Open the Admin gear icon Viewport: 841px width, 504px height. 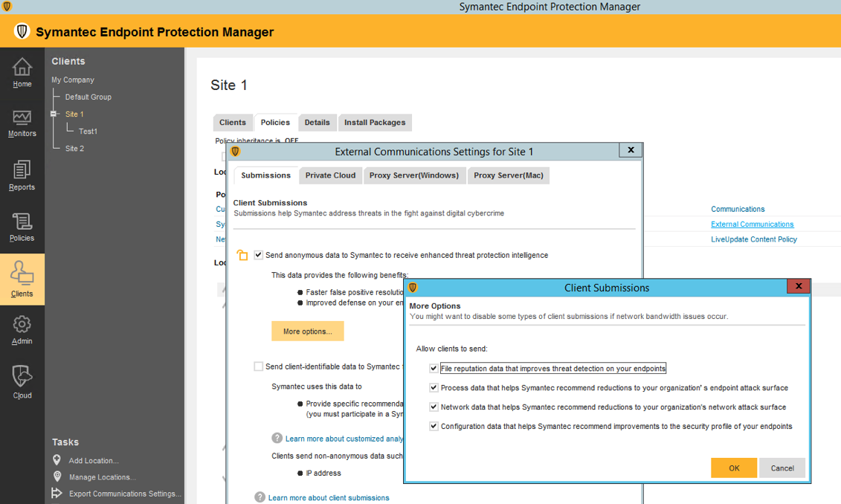point(22,325)
